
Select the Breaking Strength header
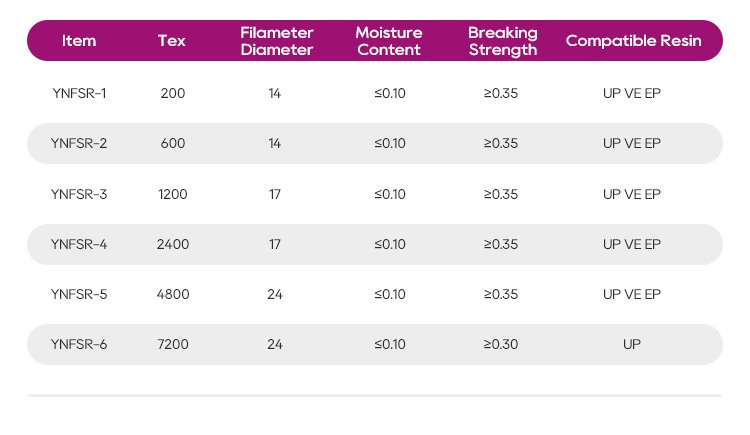[502, 41]
